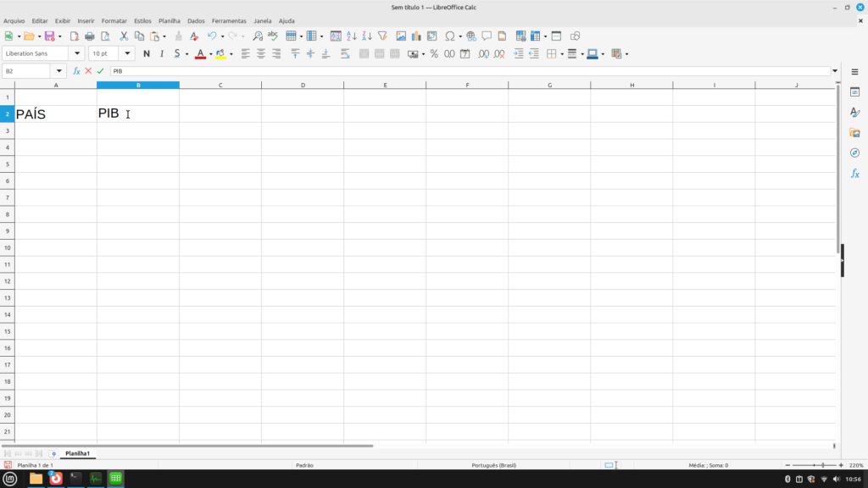Click cell A2 containing PAÍS
Image resolution: width=868 pixels, height=488 pixels.
(55, 114)
